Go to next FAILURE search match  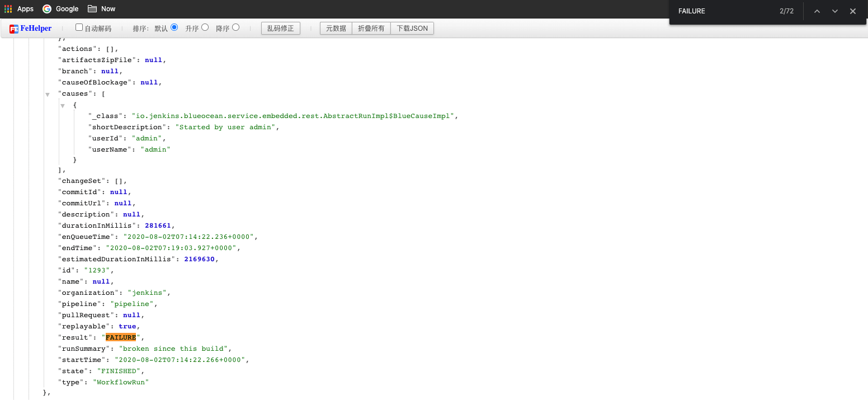[834, 11]
